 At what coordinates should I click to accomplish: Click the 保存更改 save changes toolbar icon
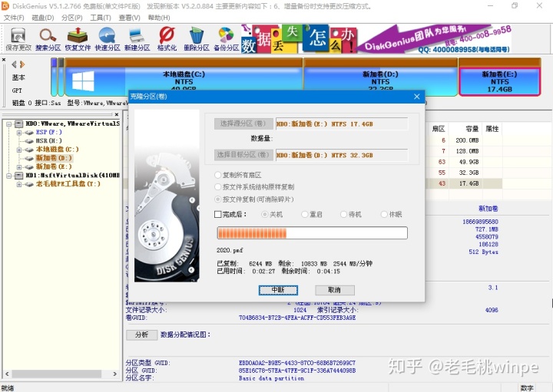18,39
